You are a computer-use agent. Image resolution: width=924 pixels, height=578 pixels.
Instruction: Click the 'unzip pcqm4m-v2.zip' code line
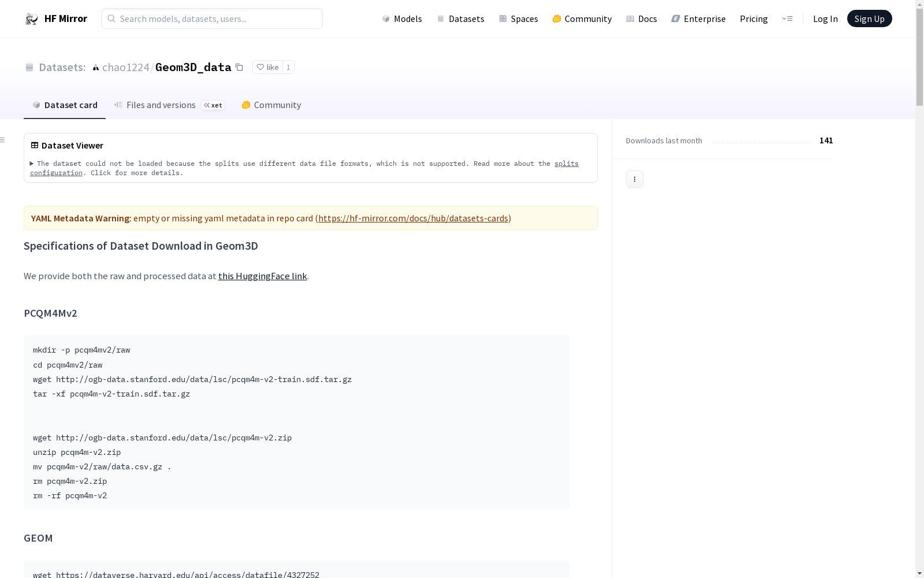click(77, 452)
